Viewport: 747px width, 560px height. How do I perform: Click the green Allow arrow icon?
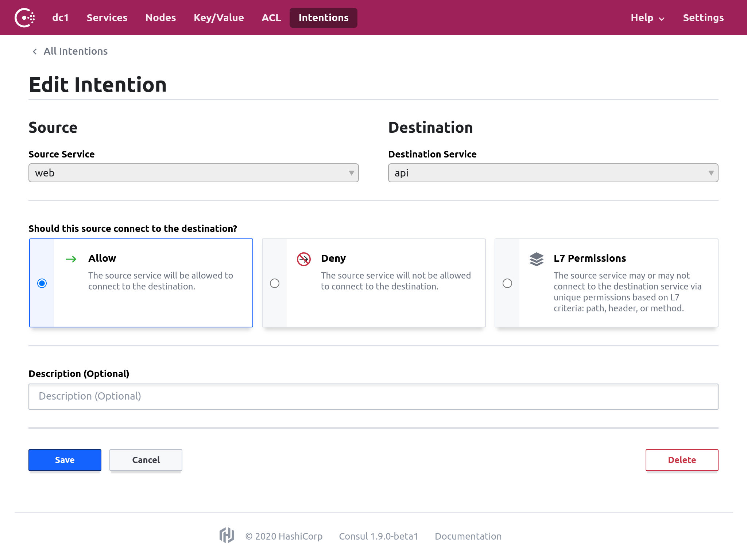coord(71,259)
